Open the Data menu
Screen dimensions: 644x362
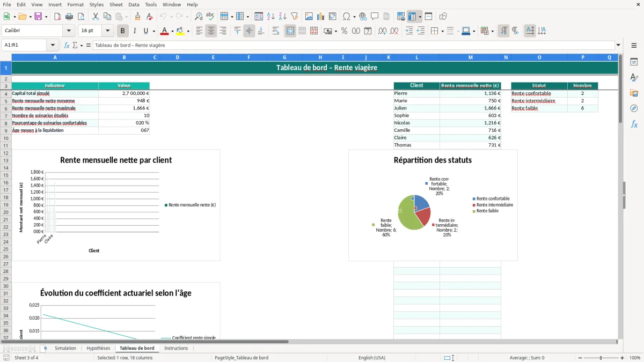pyautogui.click(x=134, y=4)
